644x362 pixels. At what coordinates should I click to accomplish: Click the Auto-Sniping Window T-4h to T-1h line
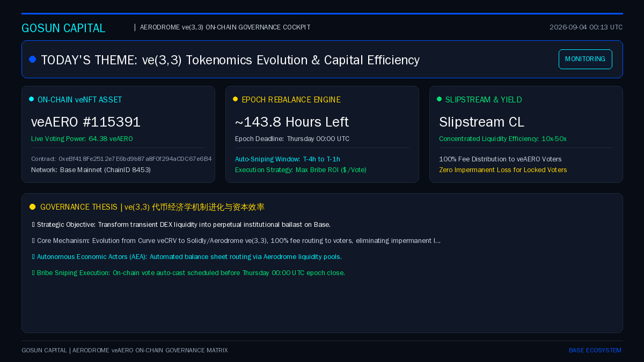[288, 159]
